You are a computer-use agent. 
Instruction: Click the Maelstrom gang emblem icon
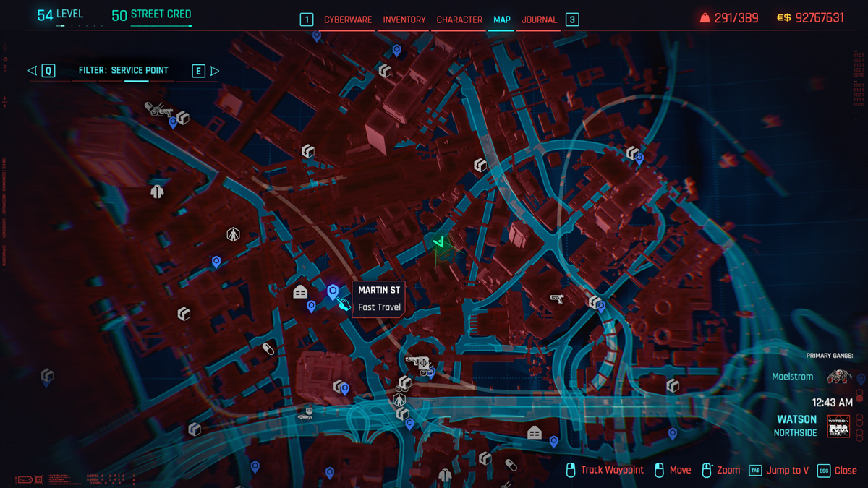(x=839, y=377)
